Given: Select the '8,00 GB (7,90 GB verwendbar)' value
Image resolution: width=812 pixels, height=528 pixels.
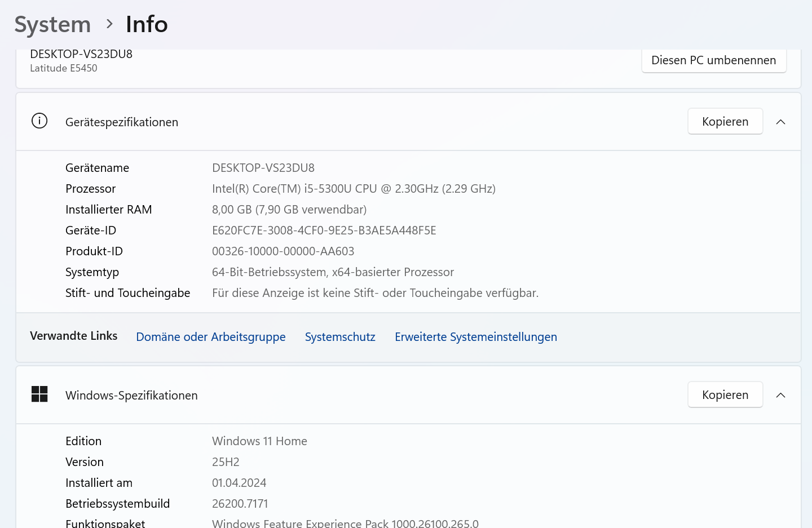Looking at the screenshot, I should click(289, 210).
